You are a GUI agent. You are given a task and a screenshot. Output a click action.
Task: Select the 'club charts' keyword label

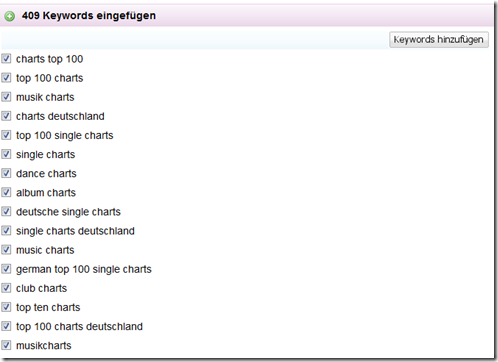click(42, 288)
